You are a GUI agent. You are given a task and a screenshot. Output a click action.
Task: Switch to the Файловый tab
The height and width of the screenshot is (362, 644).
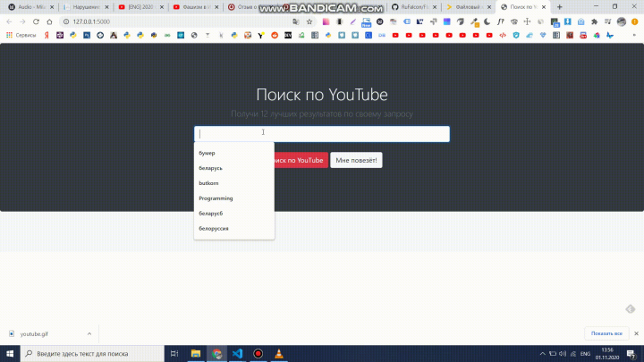[469, 7]
